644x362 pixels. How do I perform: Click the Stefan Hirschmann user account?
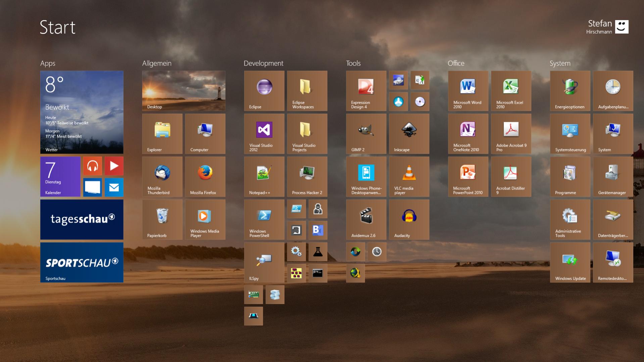(x=607, y=27)
